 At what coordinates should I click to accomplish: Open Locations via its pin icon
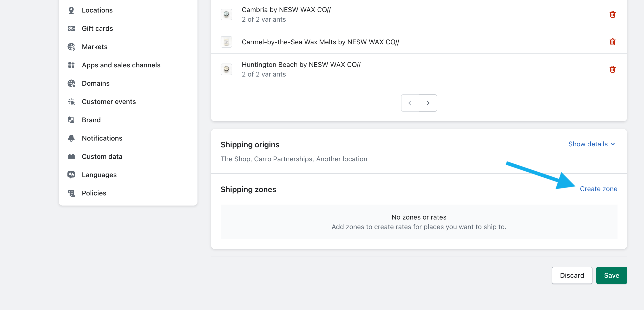pyautogui.click(x=71, y=10)
